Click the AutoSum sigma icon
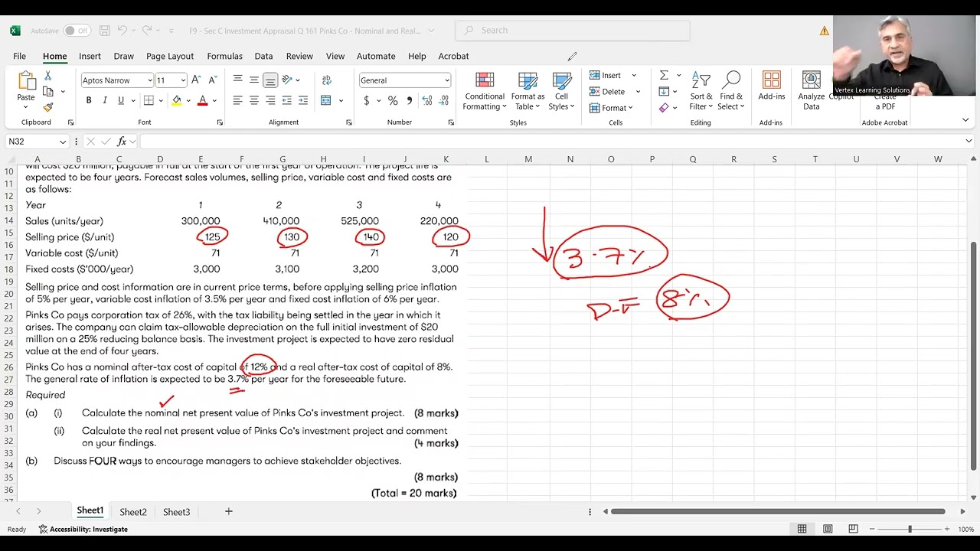Image resolution: width=980 pixels, height=551 pixels. click(664, 75)
